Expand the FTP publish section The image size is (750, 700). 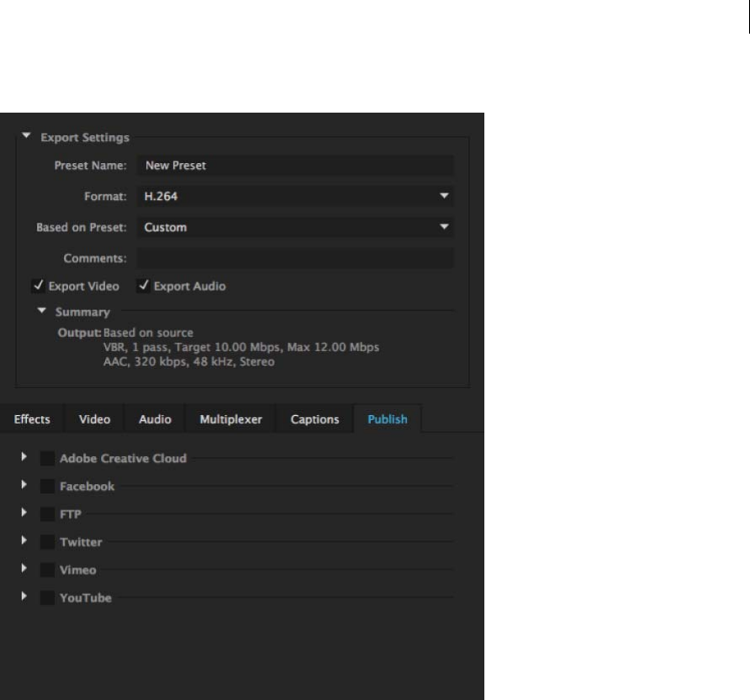[x=24, y=513]
